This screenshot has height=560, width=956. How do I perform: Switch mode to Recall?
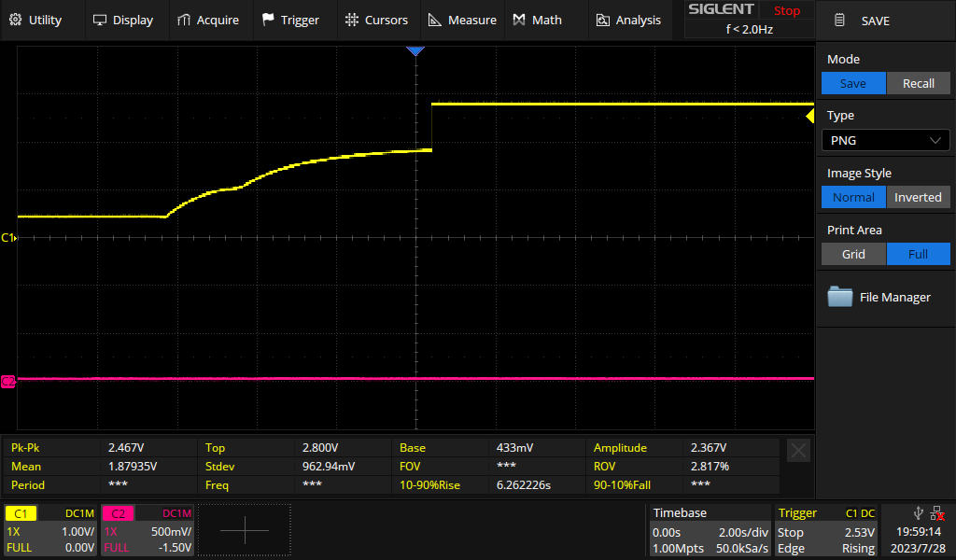click(918, 83)
